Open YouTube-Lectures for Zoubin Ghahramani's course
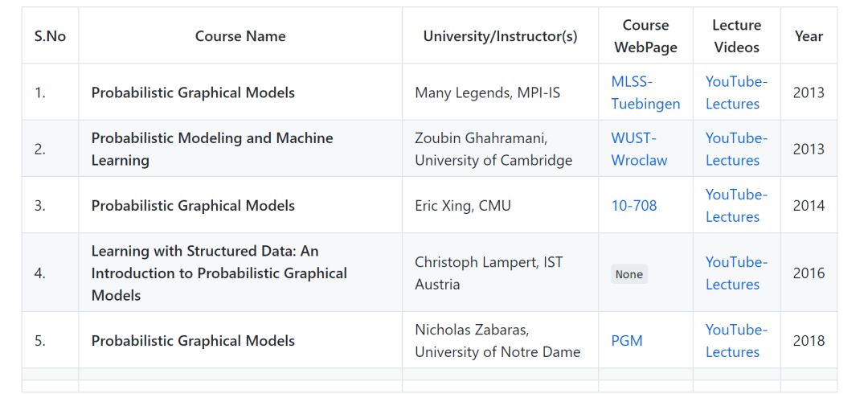This screenshot has height=394, width=868. coord(736,149)
